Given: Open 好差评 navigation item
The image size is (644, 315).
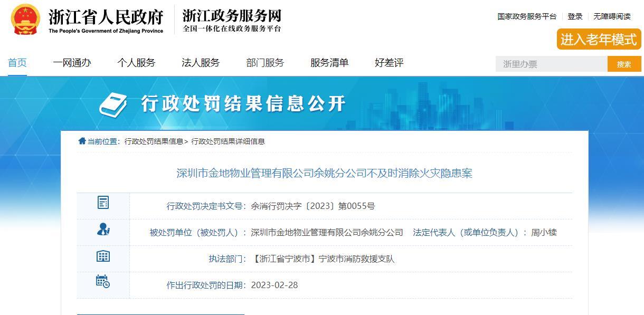Looking at the screenshot, I should 389,63.
